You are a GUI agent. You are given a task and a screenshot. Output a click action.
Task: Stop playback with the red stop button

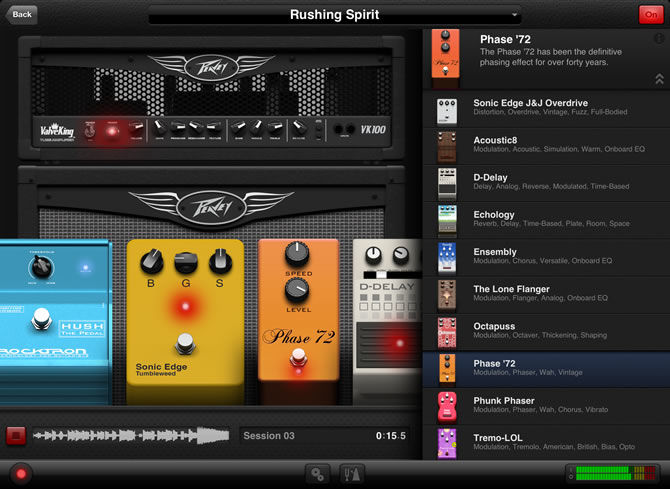point(16,436)
